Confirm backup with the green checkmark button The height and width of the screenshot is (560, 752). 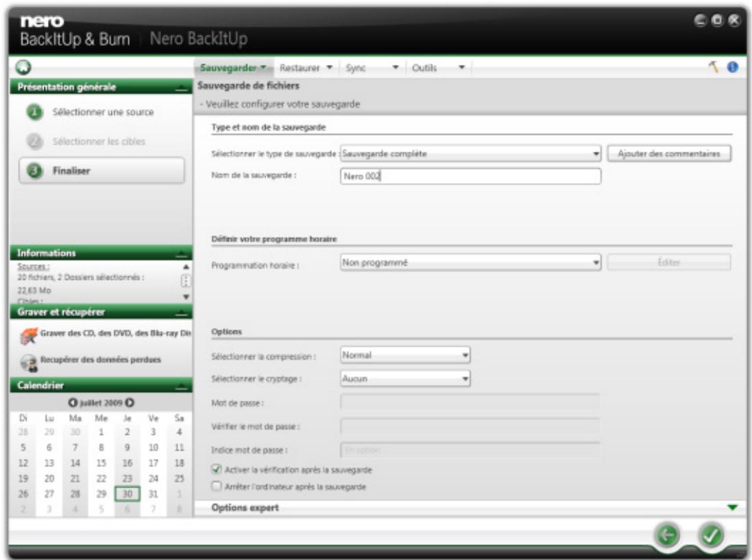711,534
